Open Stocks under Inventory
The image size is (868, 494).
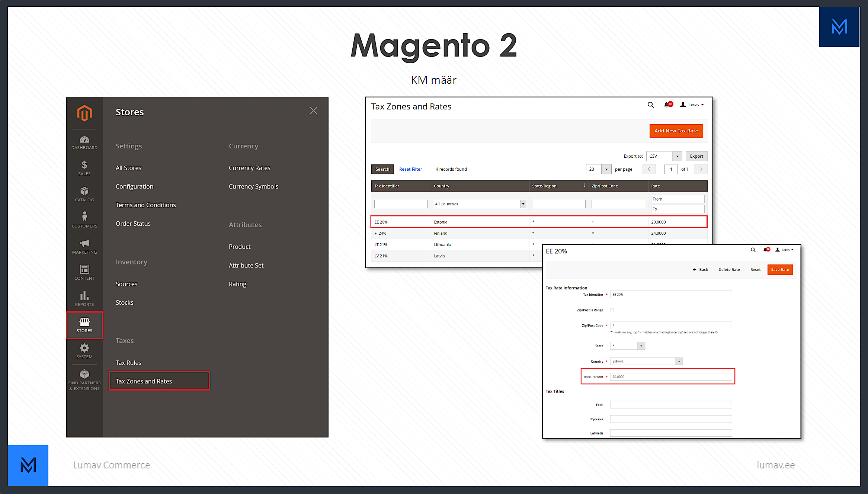(x=124, y=302)
